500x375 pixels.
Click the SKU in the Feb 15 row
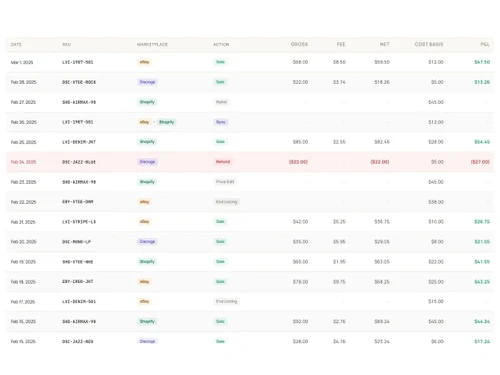78,341
